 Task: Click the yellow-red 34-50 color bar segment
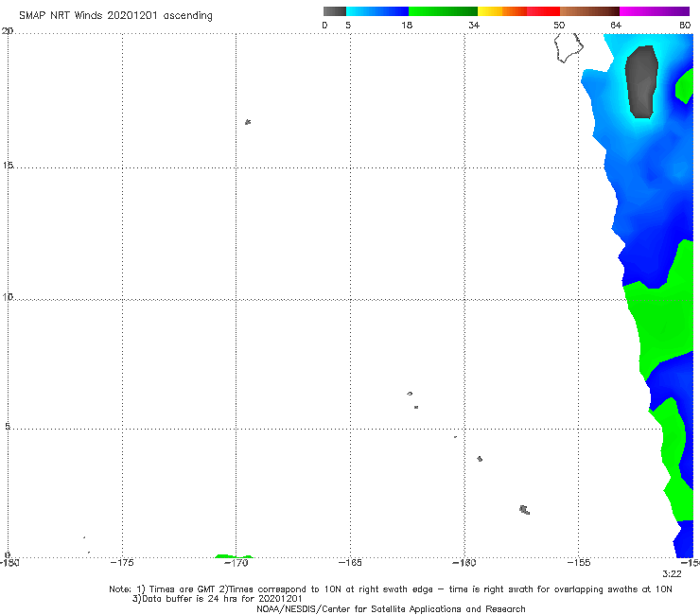(x=518, y=11)
